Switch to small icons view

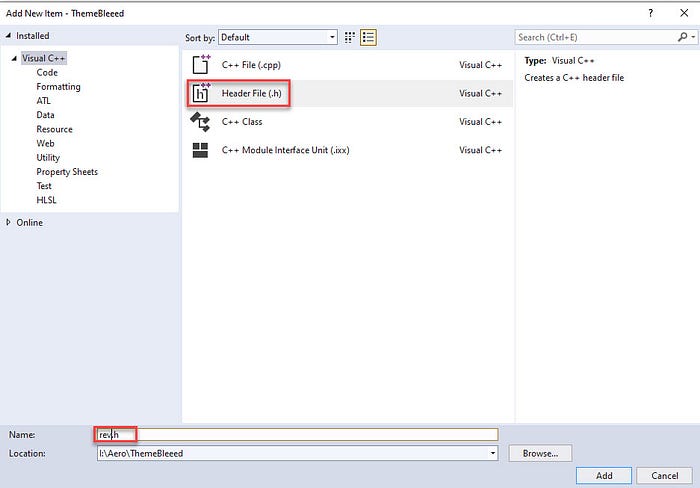tap(350, 38)
